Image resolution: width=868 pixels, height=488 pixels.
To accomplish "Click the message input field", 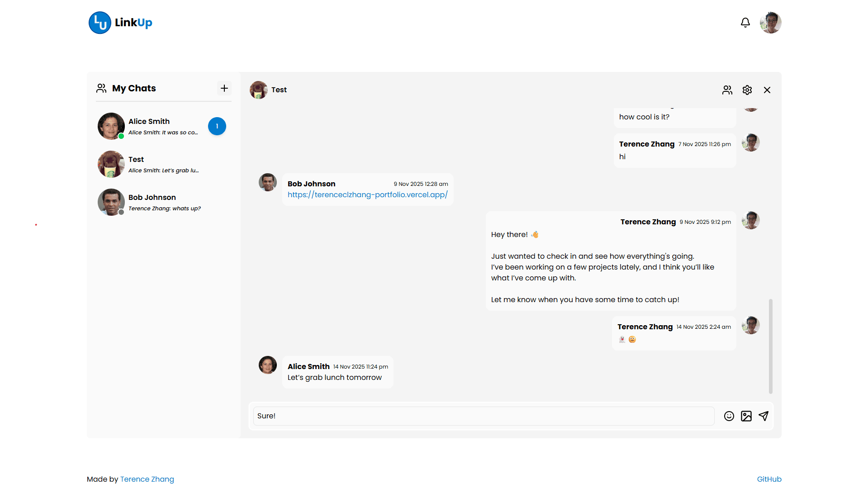I will coord(483,416).
